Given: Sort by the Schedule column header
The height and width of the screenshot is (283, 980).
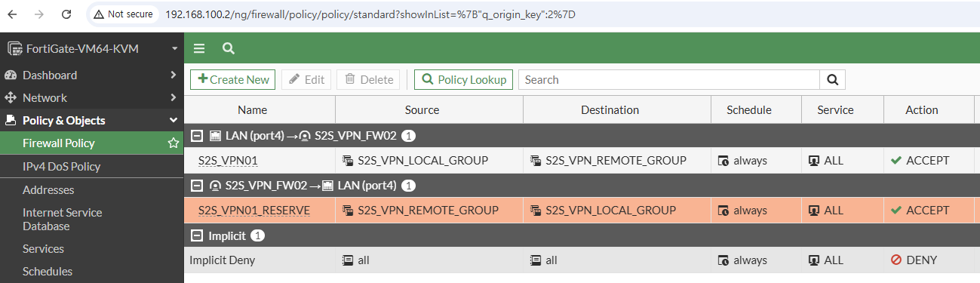Looking at the screenshot, I should [x=749, y=110].
